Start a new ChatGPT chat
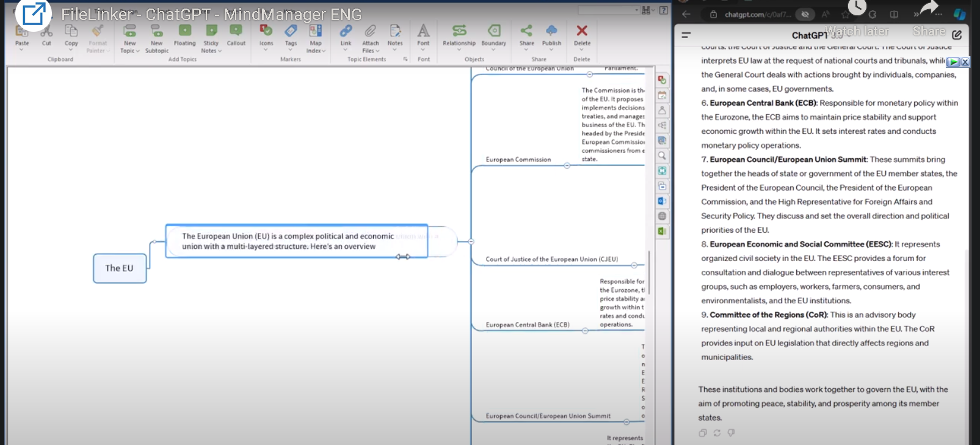 [957, 35]
